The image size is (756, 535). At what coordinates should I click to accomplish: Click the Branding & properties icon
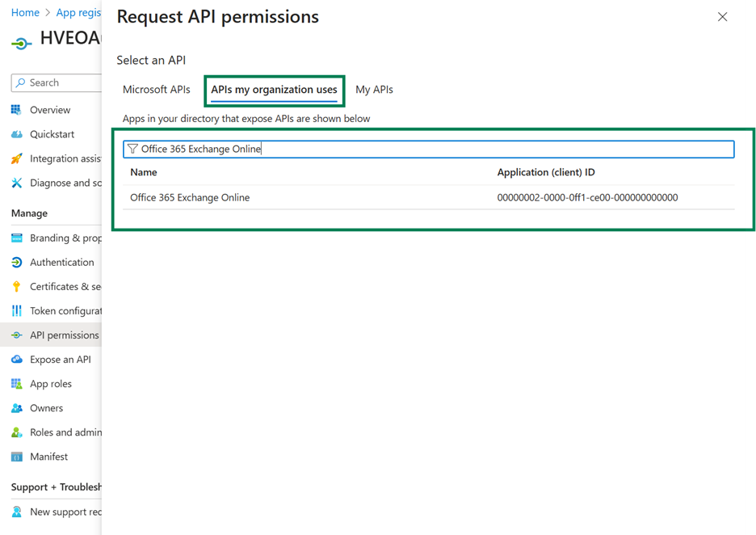(x=16, y=238)
